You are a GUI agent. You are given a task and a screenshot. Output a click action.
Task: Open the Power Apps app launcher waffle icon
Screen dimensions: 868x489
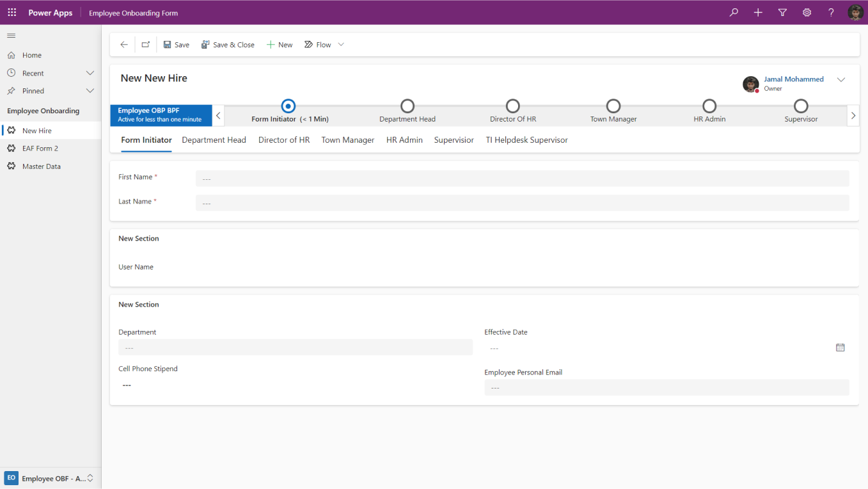click(12, 12)
